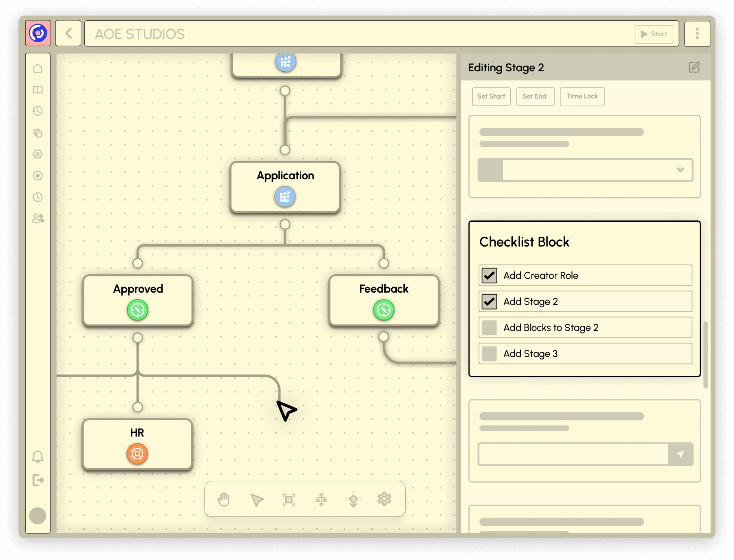The image size is (734, 560).
Task: Click the green compass icon in Feedback node
Action: point(384,310)
